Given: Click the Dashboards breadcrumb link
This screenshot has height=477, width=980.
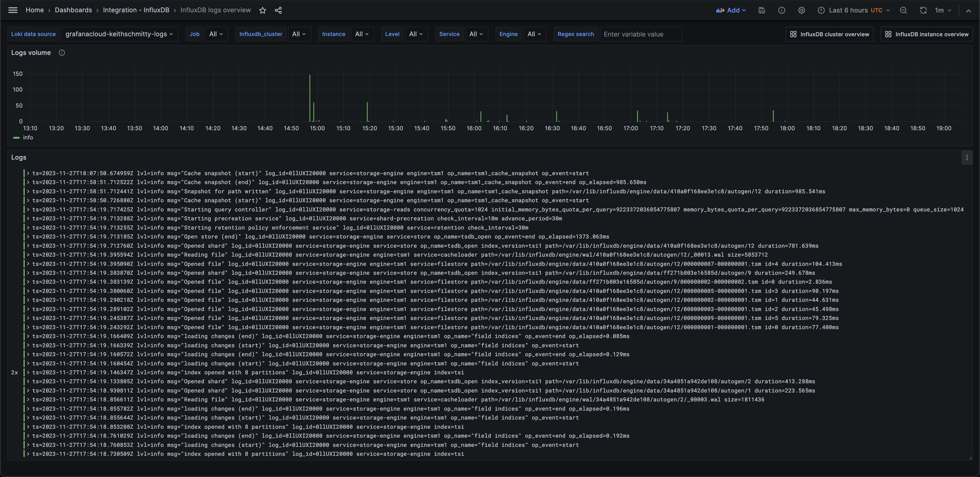Looking at the screenshot, I should [73, 10].
